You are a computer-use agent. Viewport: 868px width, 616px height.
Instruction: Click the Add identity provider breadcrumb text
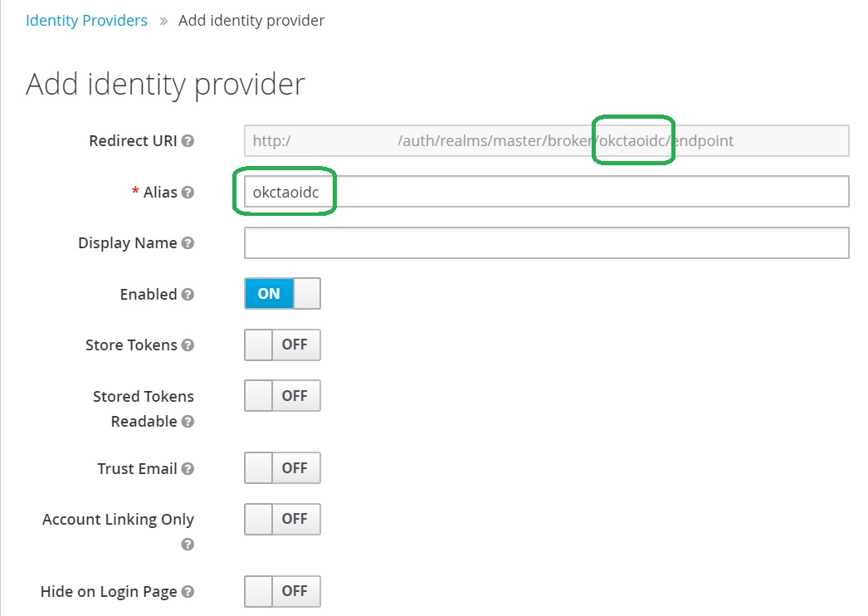tap(251, 21)
